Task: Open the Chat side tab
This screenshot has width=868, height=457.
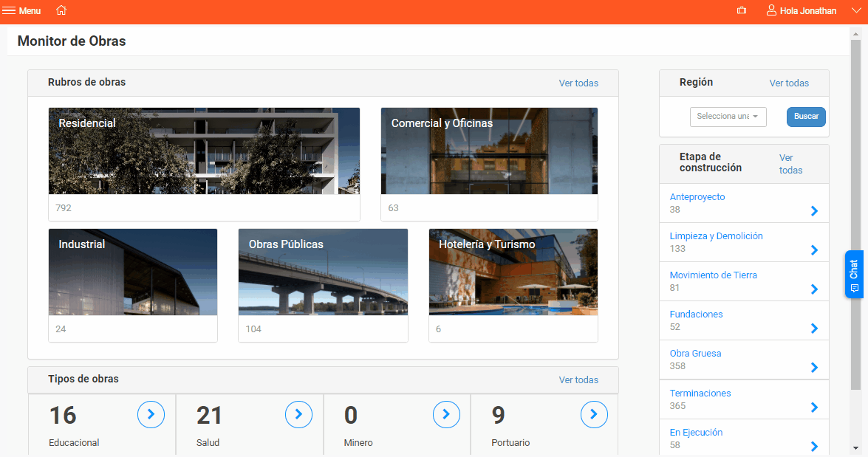Action: [x=854, y=275]
